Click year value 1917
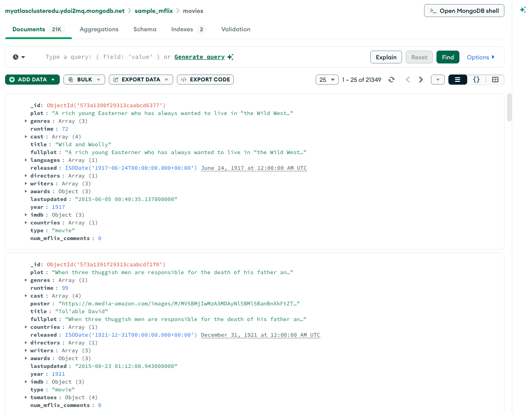Image resolution: width=532 pixels, height=413 pixels. [58, 207]
